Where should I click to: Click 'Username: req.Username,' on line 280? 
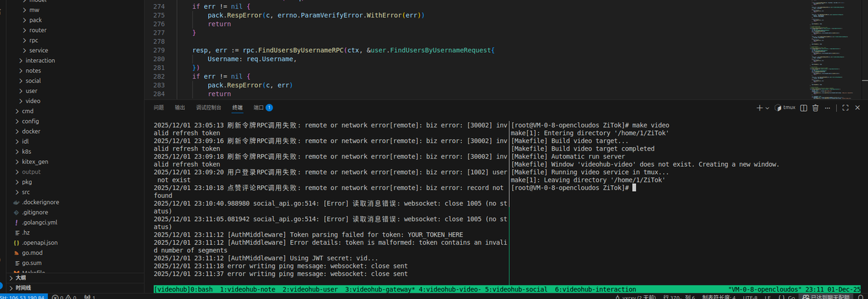(252, 59)
